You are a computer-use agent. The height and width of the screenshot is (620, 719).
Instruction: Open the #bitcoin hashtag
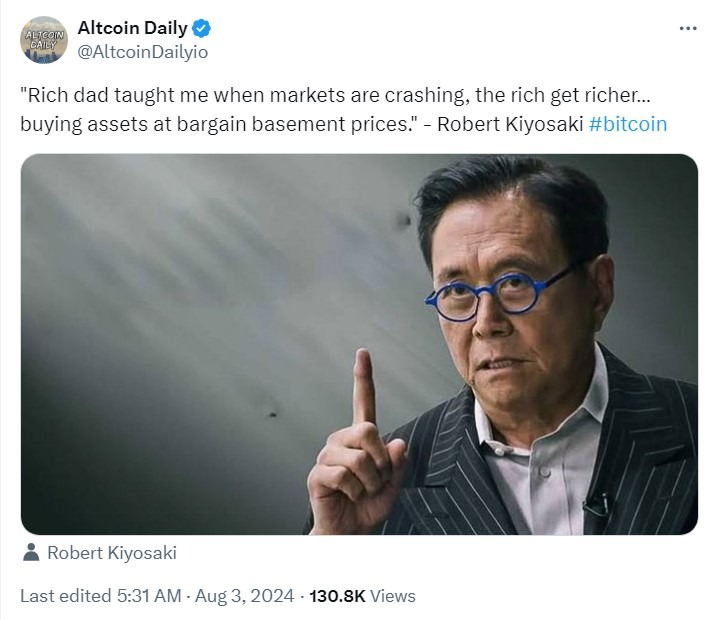(x=627, y=124)
